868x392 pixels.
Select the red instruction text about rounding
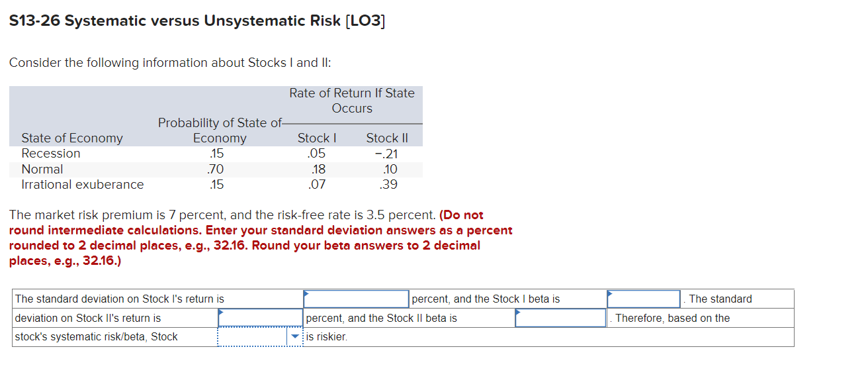click(258, 237)
